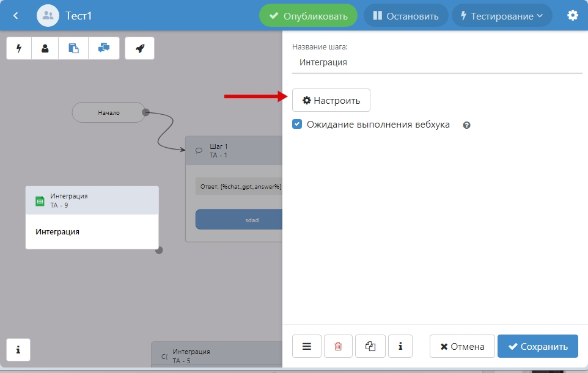Click the copy-paste templates icon

[73, 49]
